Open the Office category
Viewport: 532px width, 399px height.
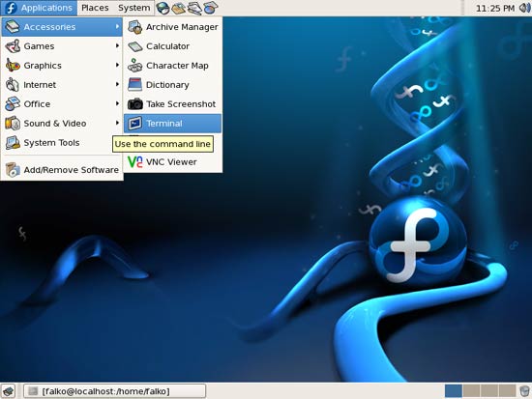click(62, 104)
